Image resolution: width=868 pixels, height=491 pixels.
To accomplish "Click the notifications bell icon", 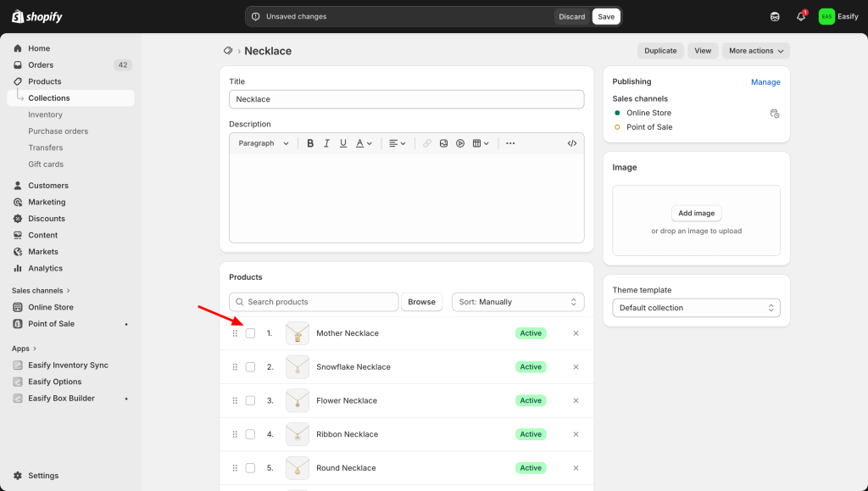I will coord(800,16).
